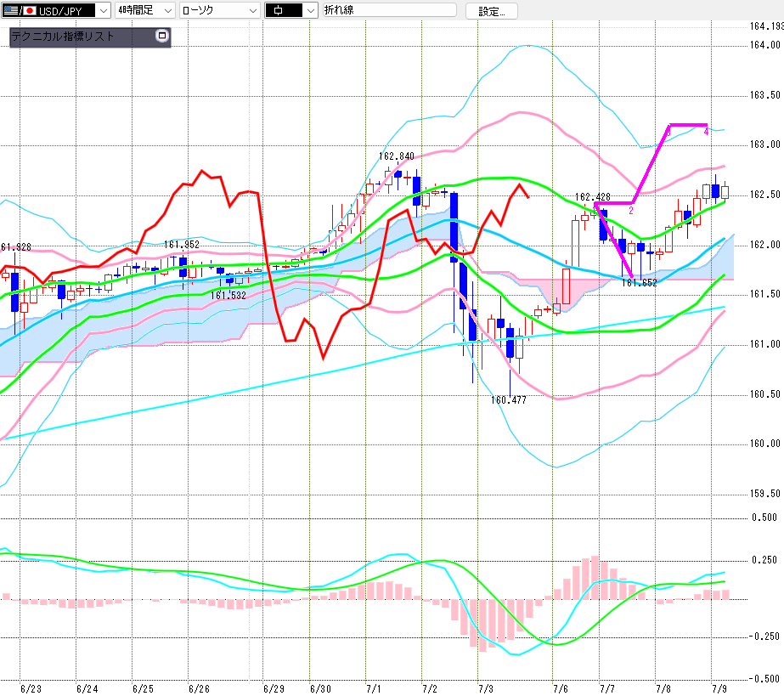Click the magenta wave marker labeled 4

tap(706, 132)
